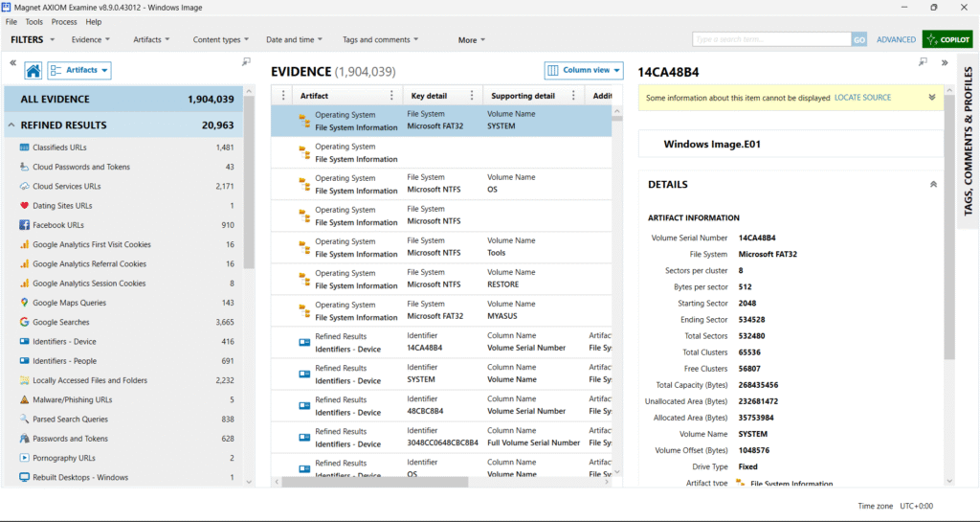
Task: Click LOCATE SOURCE link
Action: [x=862, y=98]
